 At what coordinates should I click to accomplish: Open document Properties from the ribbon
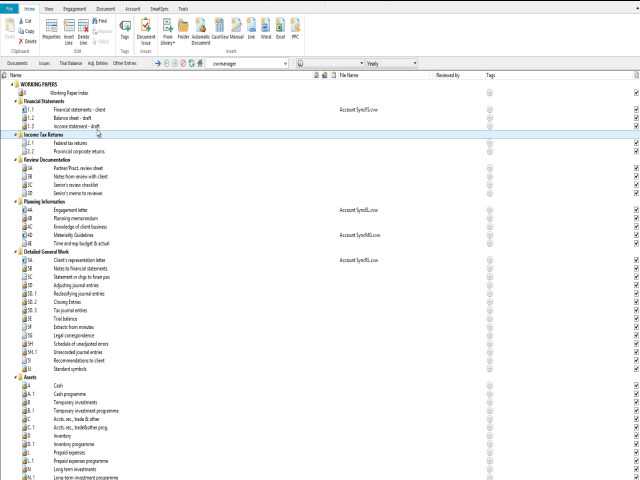[x=51, y=29]
